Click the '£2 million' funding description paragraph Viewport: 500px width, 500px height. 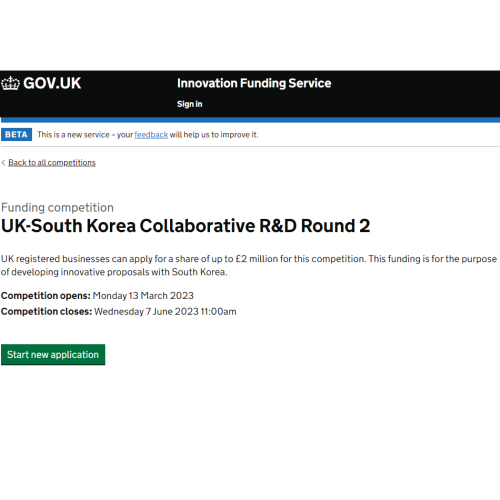coord(249,265)
